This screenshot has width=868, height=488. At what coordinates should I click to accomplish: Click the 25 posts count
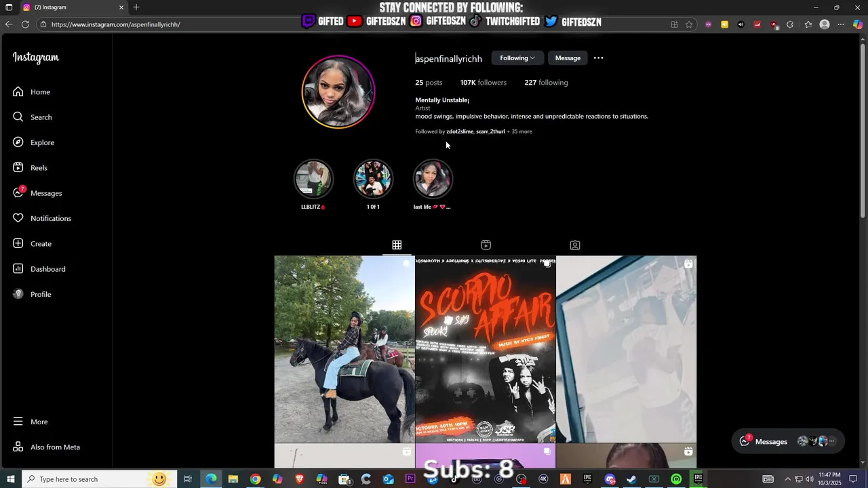(x=429, y=83)
